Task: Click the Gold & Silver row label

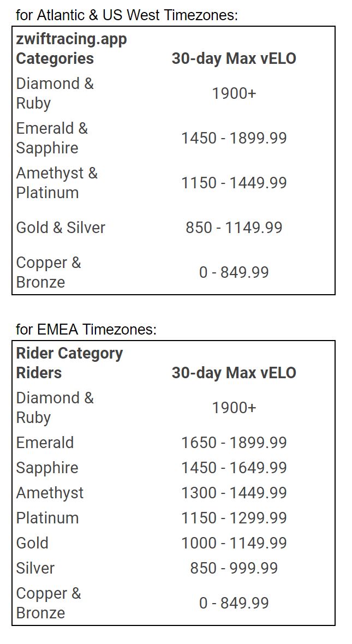Action: point(61,228)
